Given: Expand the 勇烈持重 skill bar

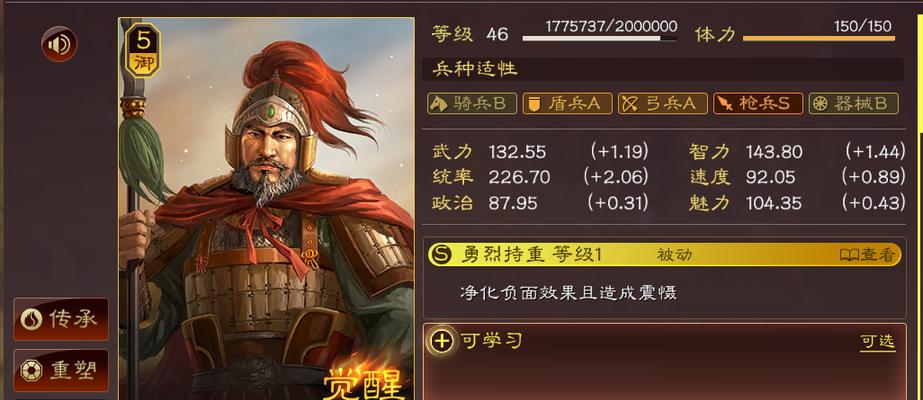Looking at the screenshot, I should pyautogui.click(x=665, y=255).
